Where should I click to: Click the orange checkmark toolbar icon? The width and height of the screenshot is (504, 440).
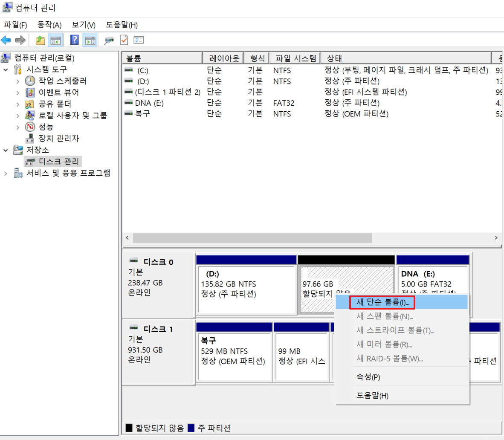[125, 40]
